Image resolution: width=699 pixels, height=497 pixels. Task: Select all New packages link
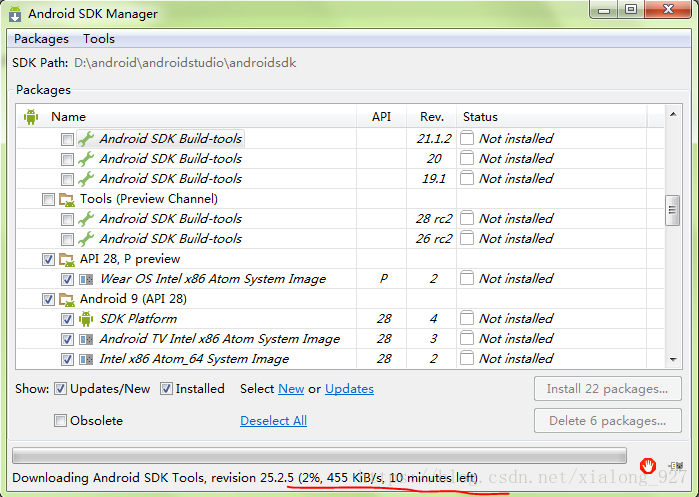pos(291,389)
